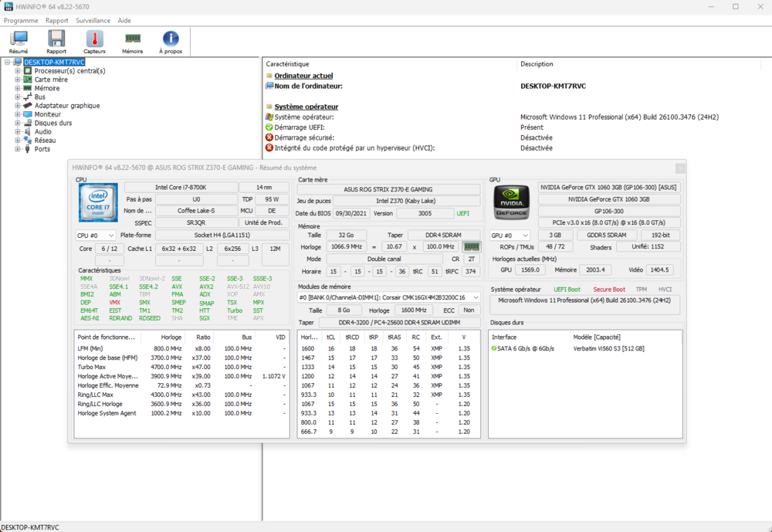Click the Windows icon beside Système opérateur

269,117
